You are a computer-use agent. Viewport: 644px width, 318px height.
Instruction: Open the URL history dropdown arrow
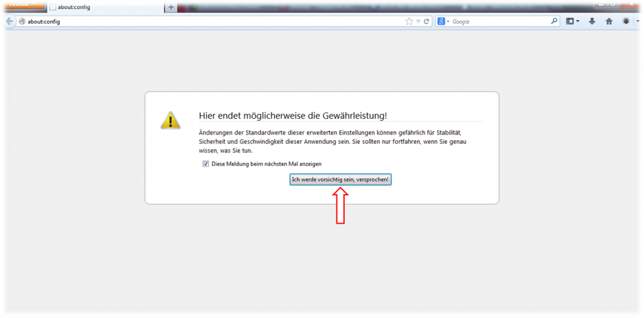click(x=418, y=21)
